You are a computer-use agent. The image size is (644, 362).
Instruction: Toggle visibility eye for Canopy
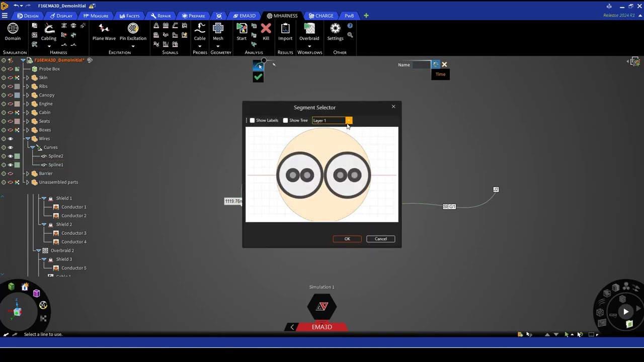[10, 95]
